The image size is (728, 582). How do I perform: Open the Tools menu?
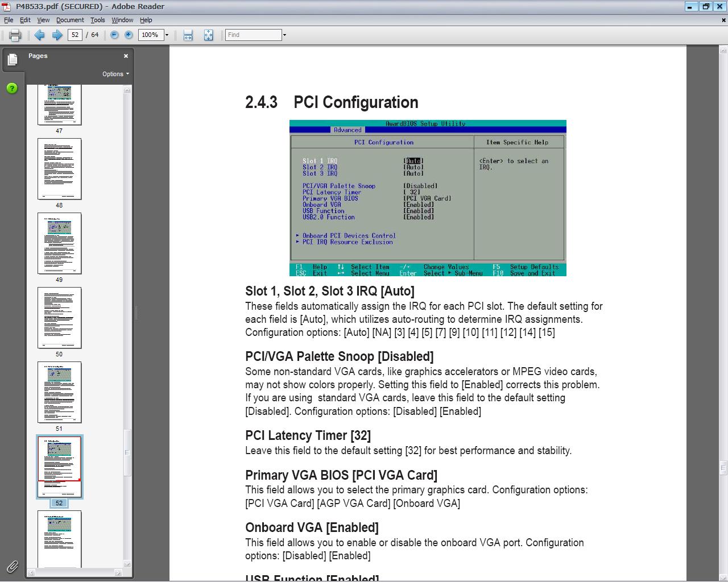coord(98,20)
